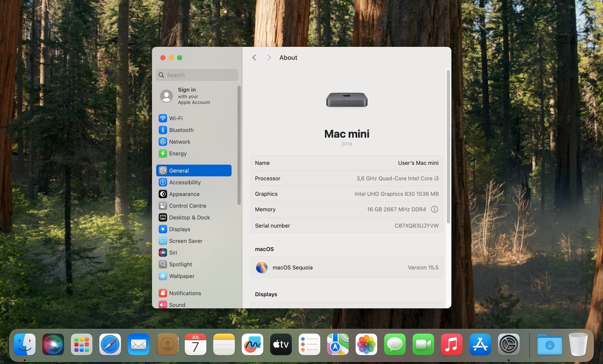
Task: Click System Settings icon in Dock
Action: pos(509,344)
